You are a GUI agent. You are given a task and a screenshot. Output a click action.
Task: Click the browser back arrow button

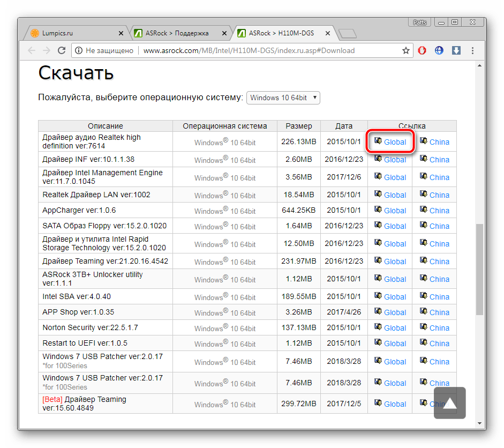click(x=32, y=51)
